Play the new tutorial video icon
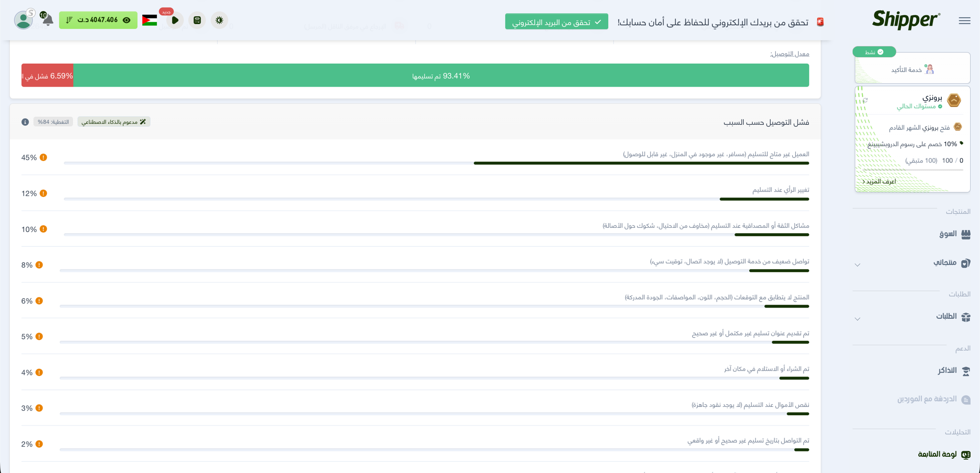Viewport: 980px width, 473px height. (x=175, y=20)
